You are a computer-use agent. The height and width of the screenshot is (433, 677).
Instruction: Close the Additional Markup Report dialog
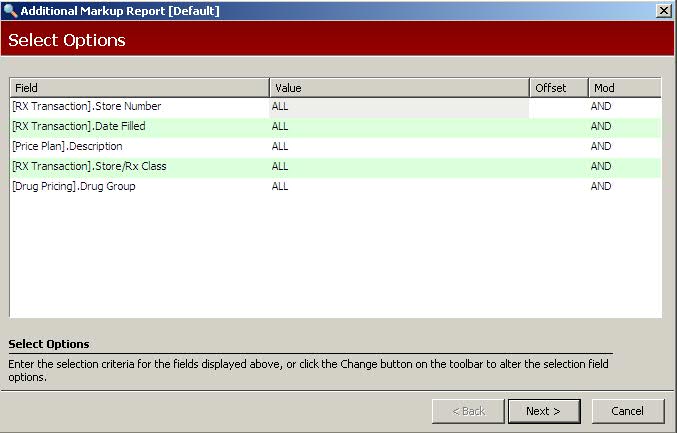663,10
